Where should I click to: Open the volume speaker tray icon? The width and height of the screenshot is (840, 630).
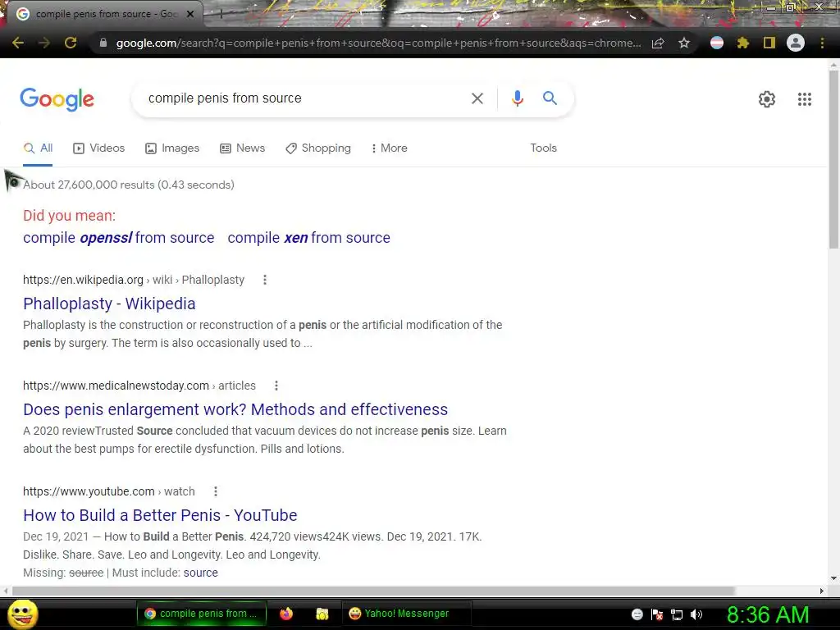click(x=696, y=614)
